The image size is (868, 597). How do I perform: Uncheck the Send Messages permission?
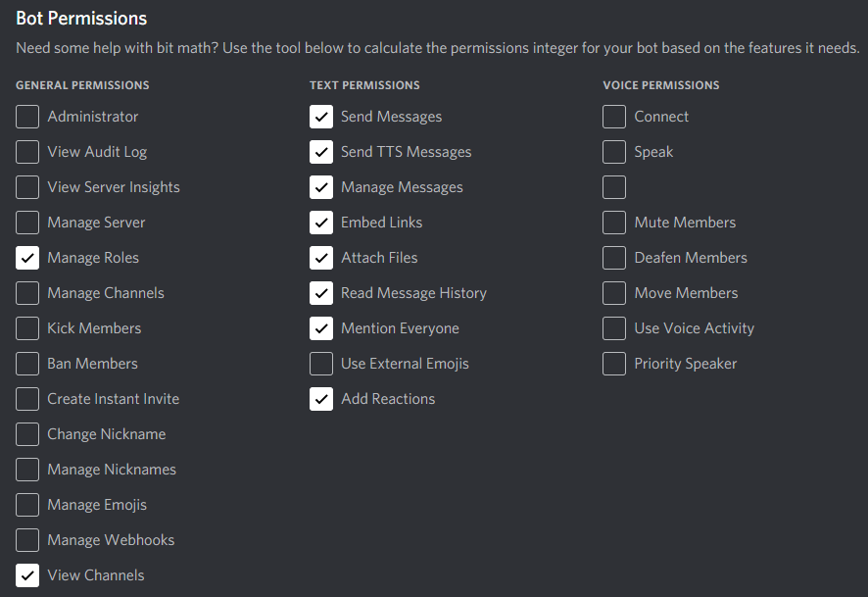coord(320,116)
